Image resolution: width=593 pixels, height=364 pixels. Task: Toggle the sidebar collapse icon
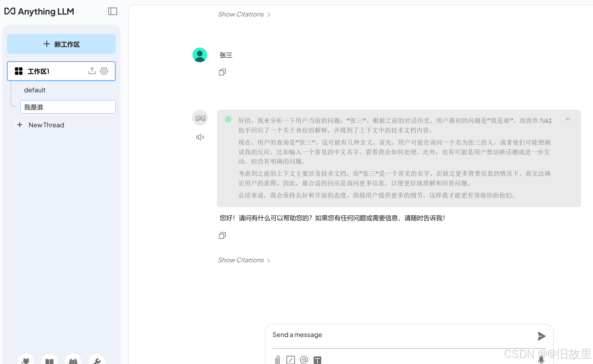click(x=112, y=11)
